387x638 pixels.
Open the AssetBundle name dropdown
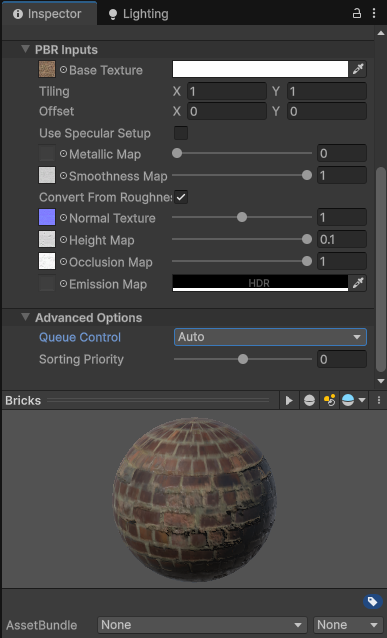pos(202,625)
